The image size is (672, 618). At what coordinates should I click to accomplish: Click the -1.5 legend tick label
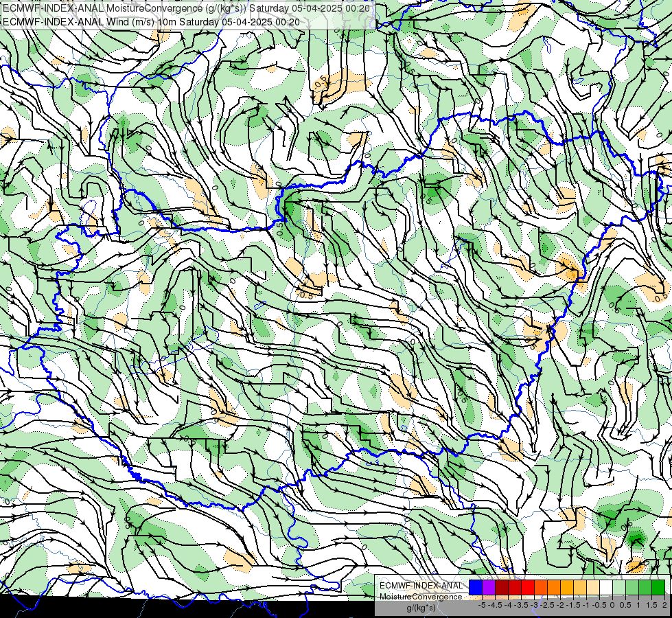(573, 605)
